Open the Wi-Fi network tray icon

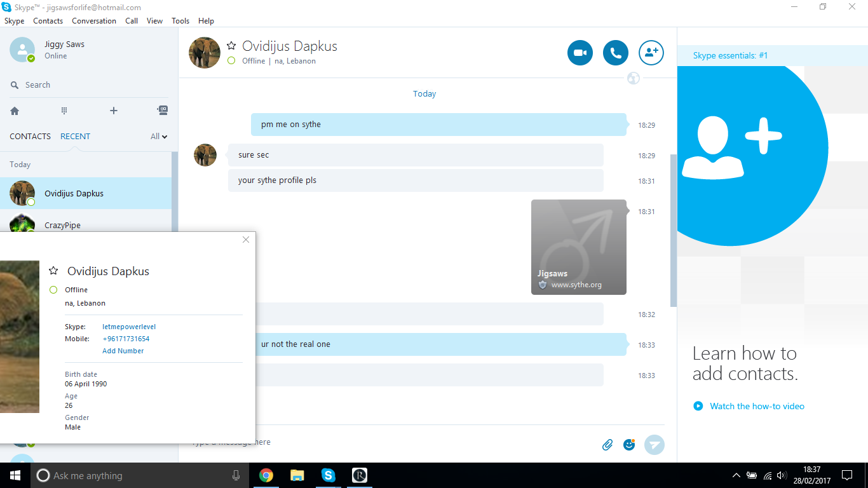[767, 475]
